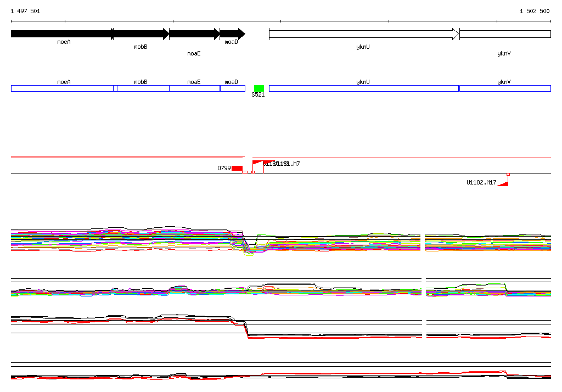Select the white yknV gene box
562x392 pixels.
click(505, 34)
